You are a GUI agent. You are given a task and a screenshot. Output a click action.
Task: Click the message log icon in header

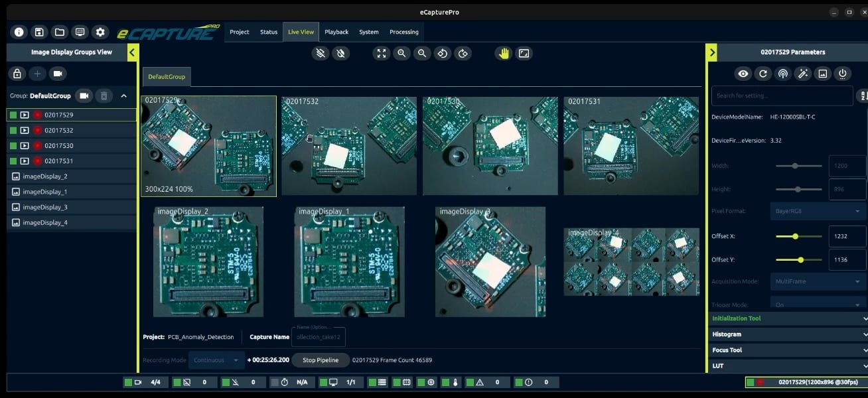coord(80,32)
